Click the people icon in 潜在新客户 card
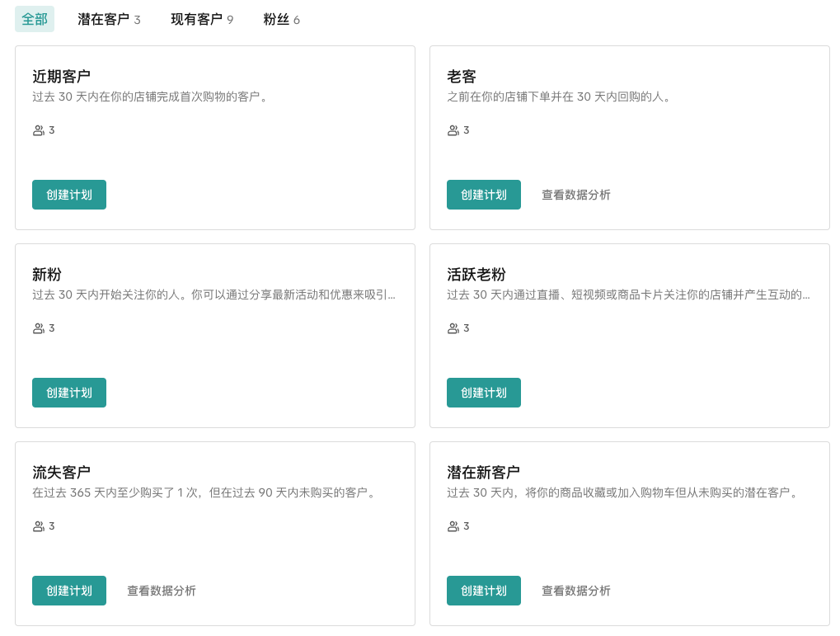The width and height of the screenshot is (840, 636). pyautogui.click(x=453, y=526)
